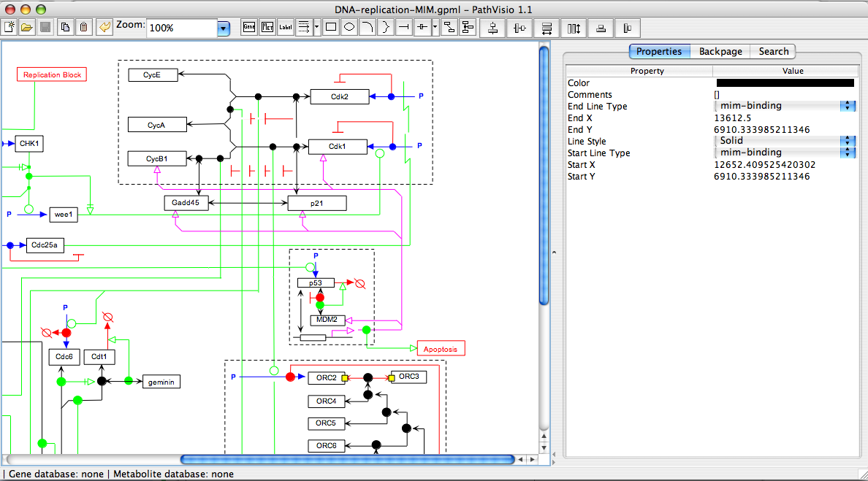Click the horizontal distribute alignment icon
Viewport: 868px width, 481px height.
(548, 28)
